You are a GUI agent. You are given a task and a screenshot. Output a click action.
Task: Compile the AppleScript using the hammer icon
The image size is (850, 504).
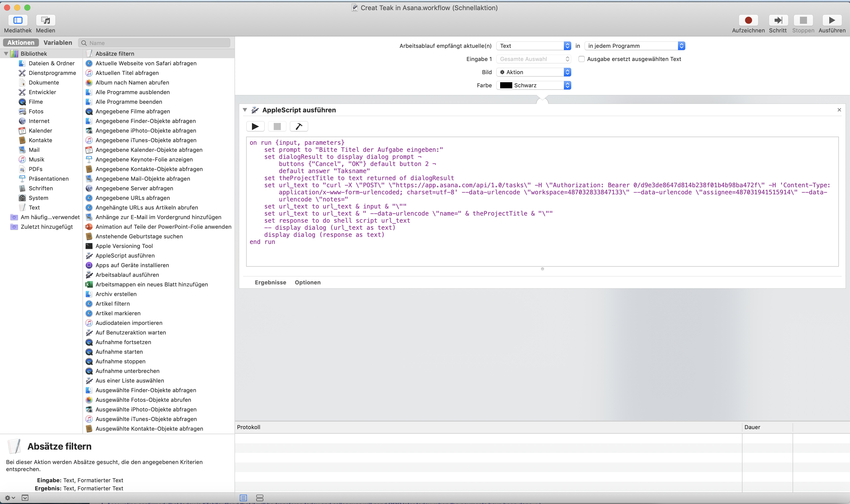click(299, 126)
